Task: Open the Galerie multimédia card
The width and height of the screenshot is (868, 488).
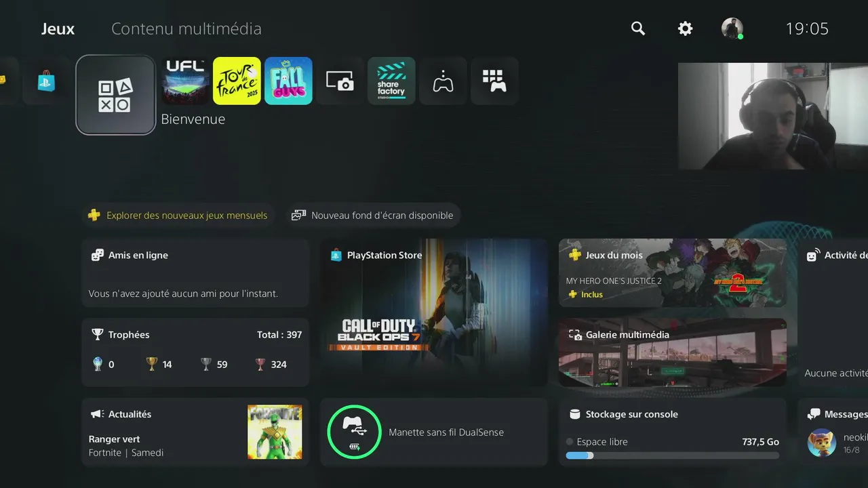Action: click(673, 352)
